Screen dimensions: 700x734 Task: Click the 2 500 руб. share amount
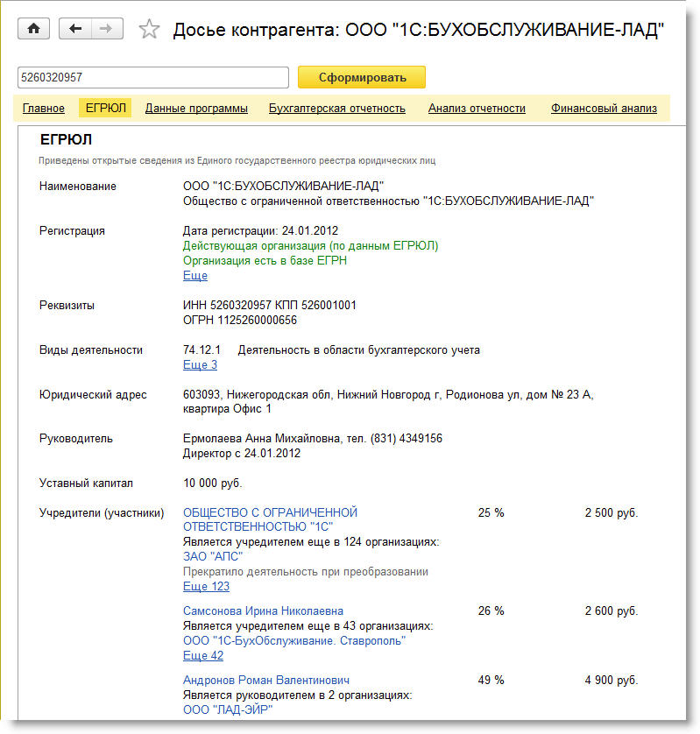[612, 513]
